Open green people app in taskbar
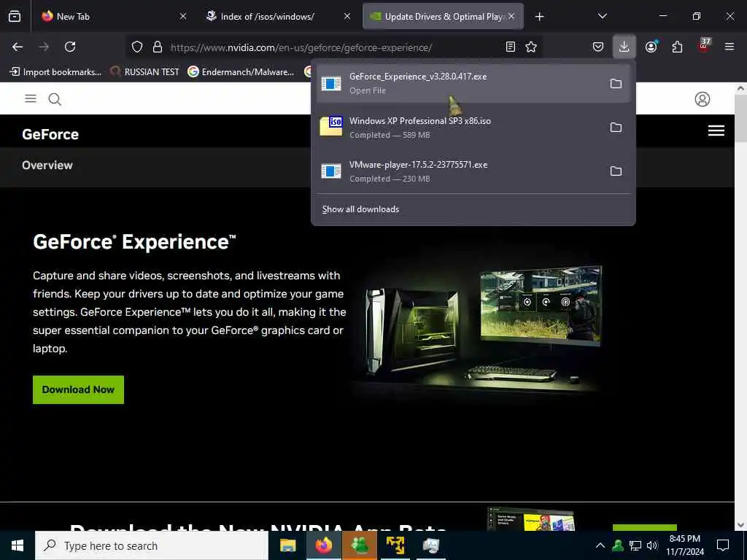 (359, 545)
